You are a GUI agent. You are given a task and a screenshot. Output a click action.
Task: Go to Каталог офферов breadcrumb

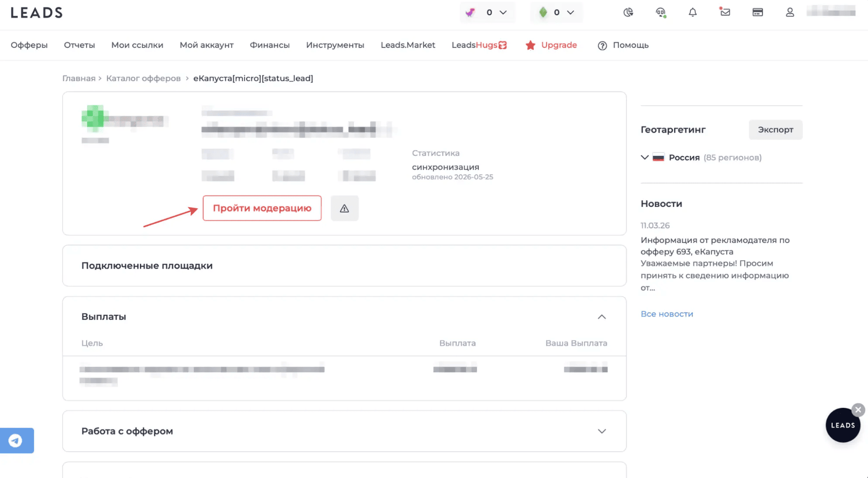pos(143,78)
